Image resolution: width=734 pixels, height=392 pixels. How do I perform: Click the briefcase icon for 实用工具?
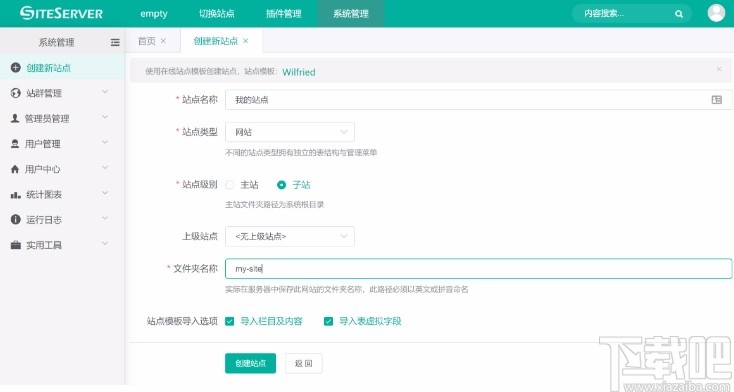[x=15, y=245]
